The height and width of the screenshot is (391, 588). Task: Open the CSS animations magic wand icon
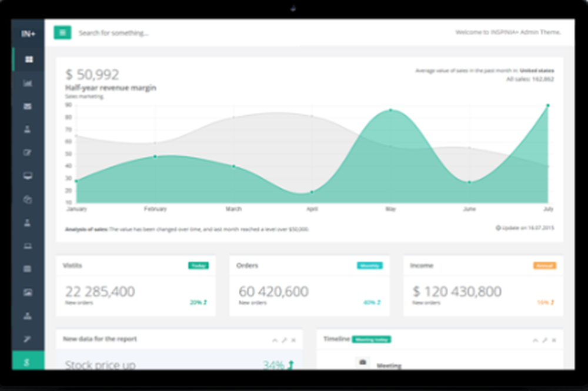pyautogui.click(x=28, y=339)
